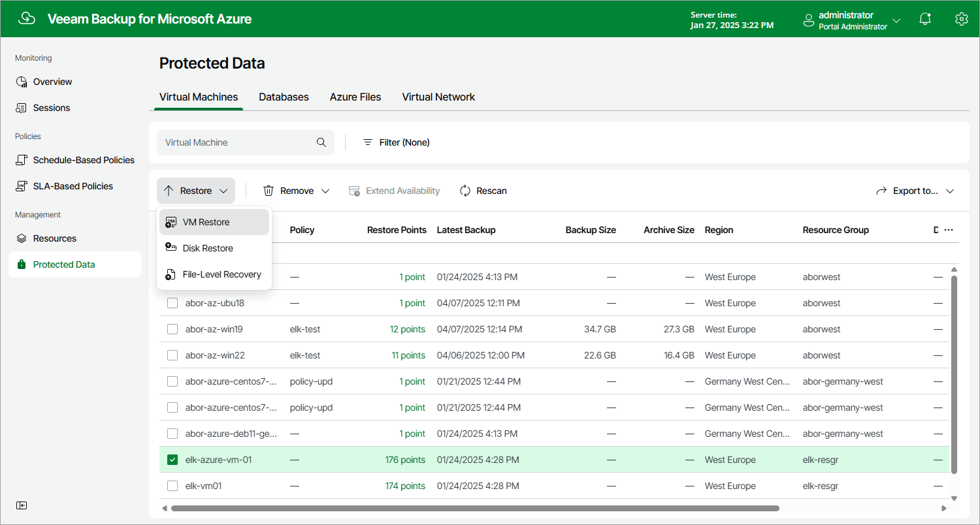Image resolution: width=980 pixels, height=525 pixels.
Task: Collapse the left sidebar
Action: click(x=22, y=505)
